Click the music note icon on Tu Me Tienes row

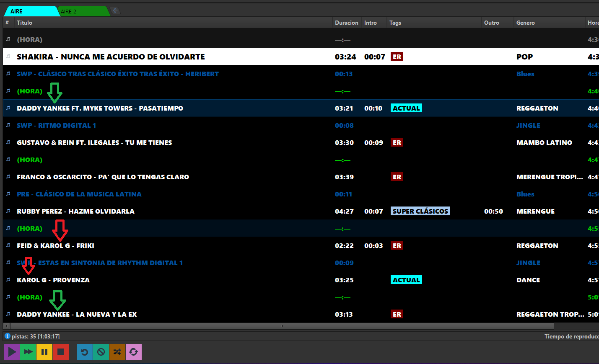click(x=8, y=142)
